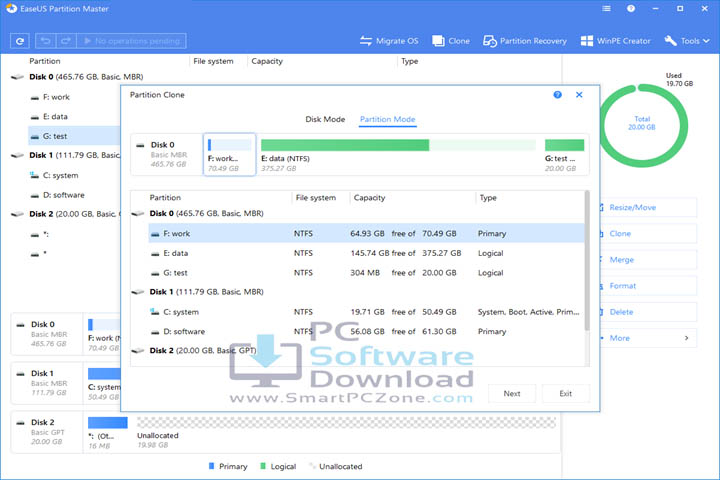The width and height of the screenshot is (720, 480).
Task: Click Disk 1 header in main list
Action: tap(73, 155)
